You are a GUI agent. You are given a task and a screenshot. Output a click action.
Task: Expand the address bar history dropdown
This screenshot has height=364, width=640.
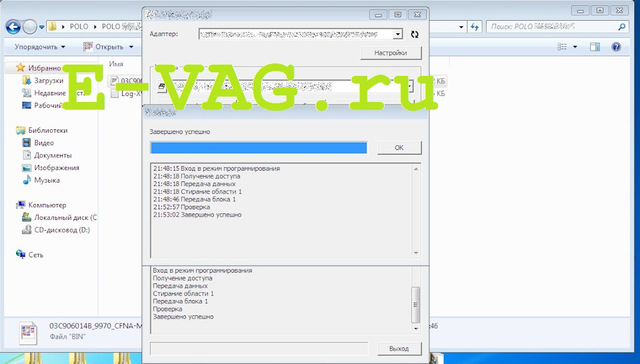tap(461, 27)
